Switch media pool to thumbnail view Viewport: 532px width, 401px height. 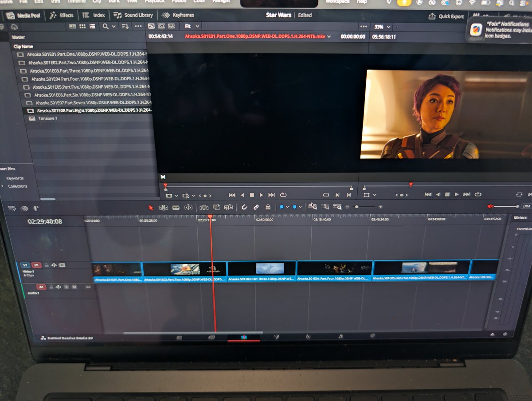coord(82,27)
